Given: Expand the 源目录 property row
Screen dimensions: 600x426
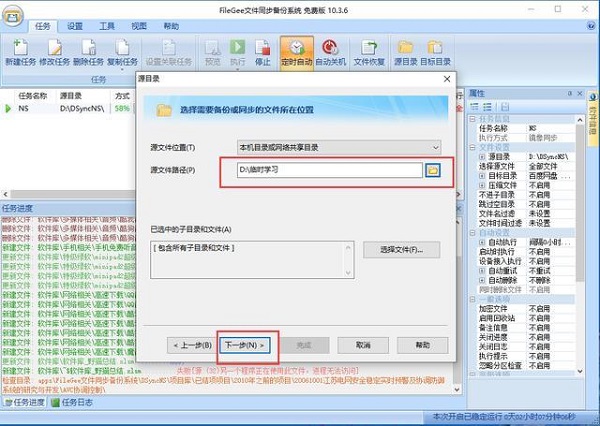Looking at the screenshot, I should [482, 157].
